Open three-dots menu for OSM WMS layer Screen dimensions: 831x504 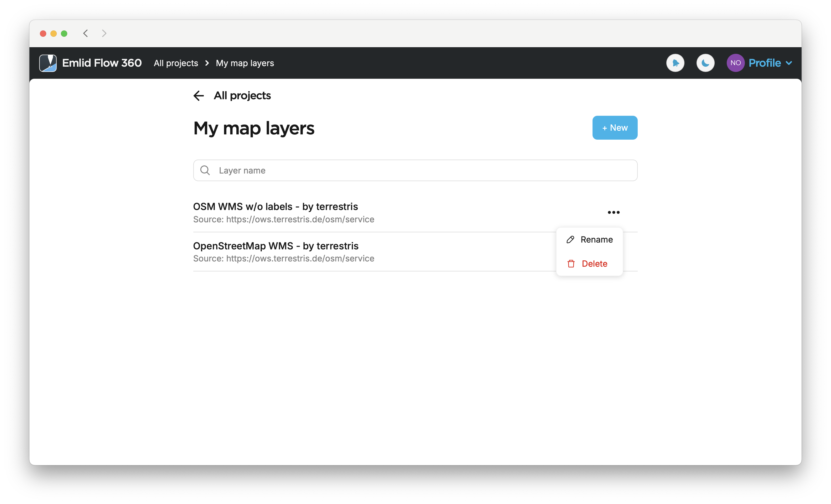(614, 212)
